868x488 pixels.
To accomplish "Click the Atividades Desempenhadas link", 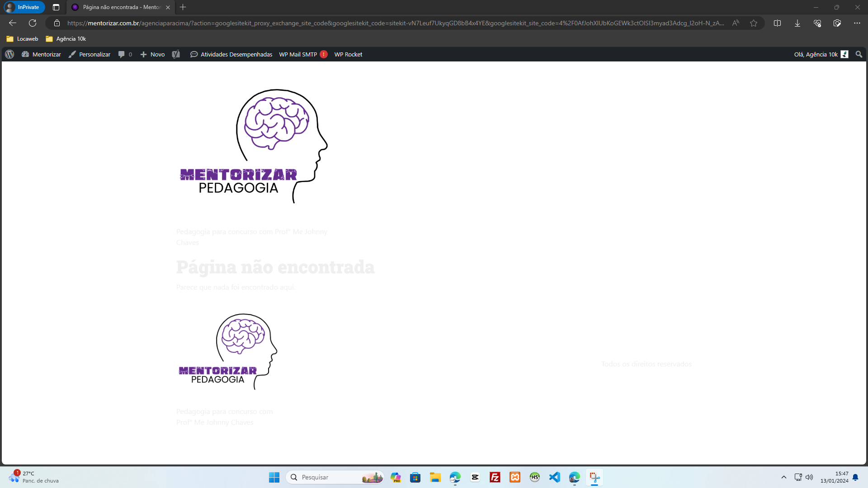I will point(231,54).
